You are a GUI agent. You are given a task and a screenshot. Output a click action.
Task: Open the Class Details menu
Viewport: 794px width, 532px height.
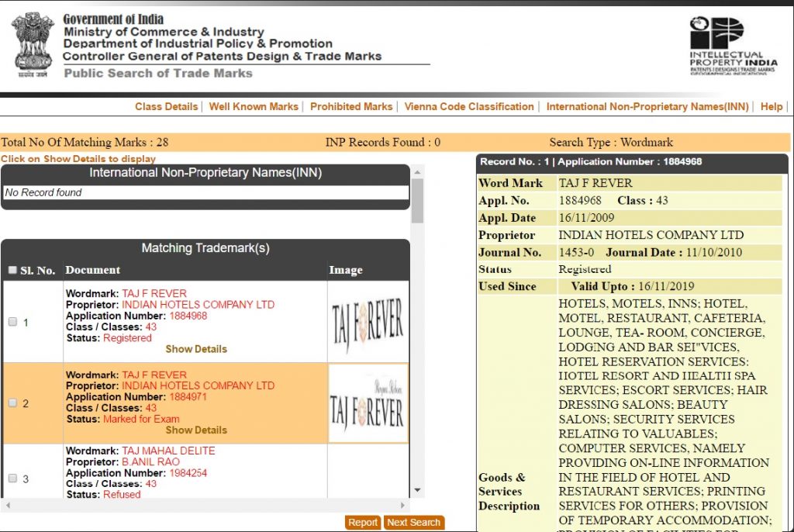[166, 107]
